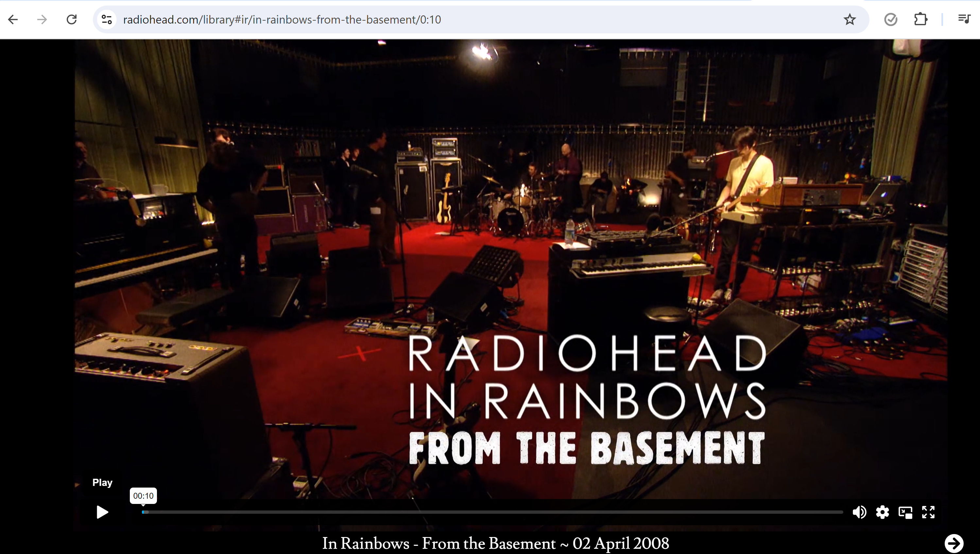
Task: Seek along the video progress bar
Action: pyautogui.click(x=493, y=512)
